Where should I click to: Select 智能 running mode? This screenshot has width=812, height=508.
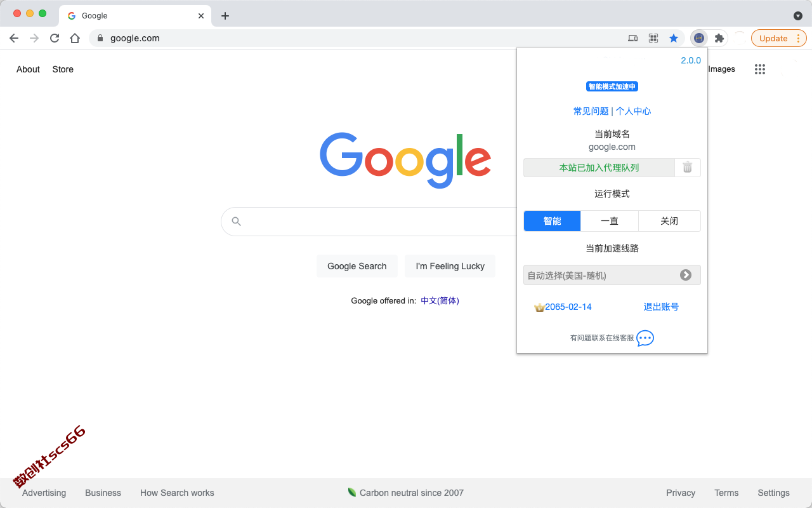coord(552,221)
